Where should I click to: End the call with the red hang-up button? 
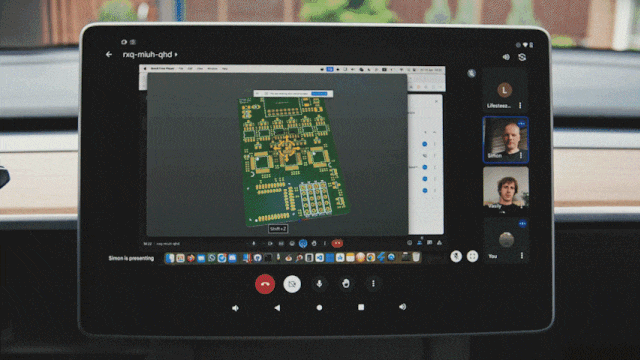coord(265,284)
